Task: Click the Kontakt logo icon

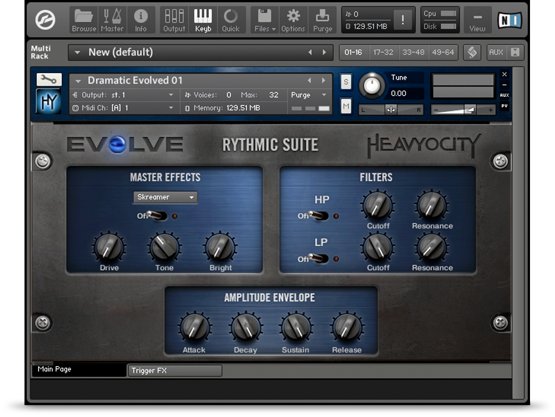Action: click(x=45, y=20)
